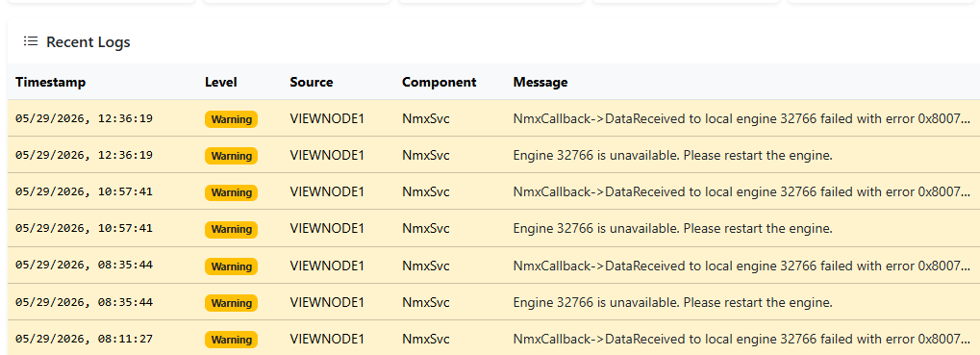Click the 08:35:44 Engine 32766 is unavailable message
Image resolution: width=980 pixels, height=355 pixels.
pos(672,303)
